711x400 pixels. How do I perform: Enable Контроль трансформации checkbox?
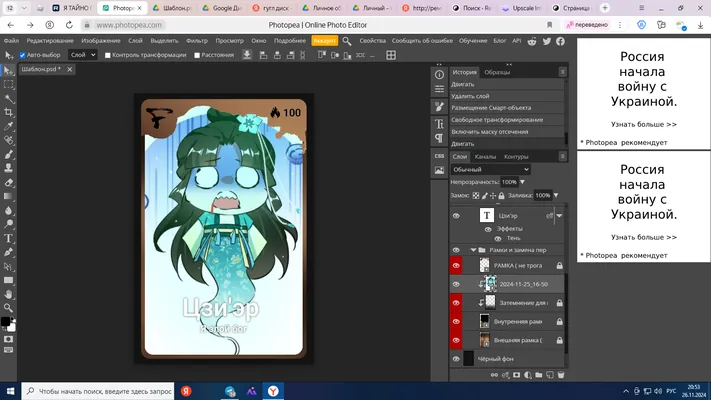pos(107,55)
